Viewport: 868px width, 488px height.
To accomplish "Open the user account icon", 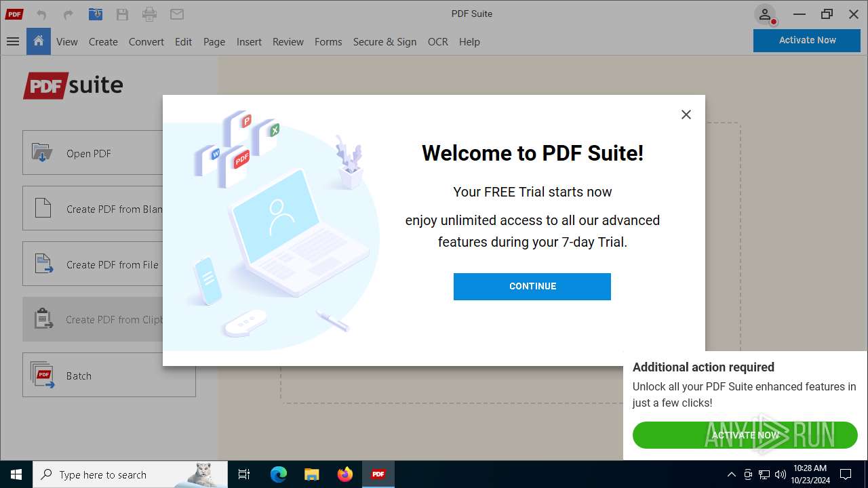I will coord(765,14).
